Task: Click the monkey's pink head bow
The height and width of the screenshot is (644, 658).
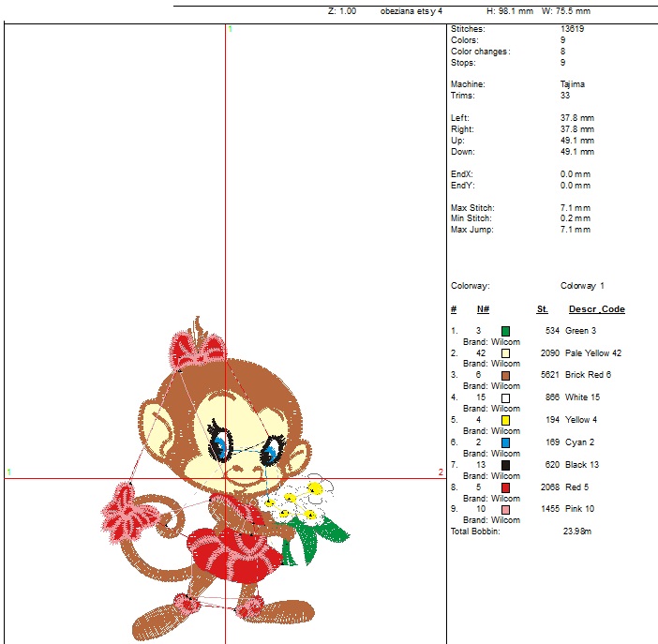Action: tap(197, 350)
